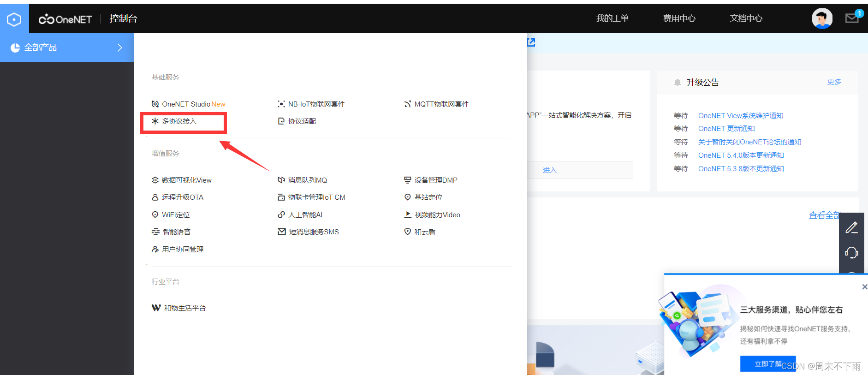The height and width of the screenshot is (375, 868).
Task: Click the 物联卡管理IoT CM icon
Action: (x=281, y=197)
